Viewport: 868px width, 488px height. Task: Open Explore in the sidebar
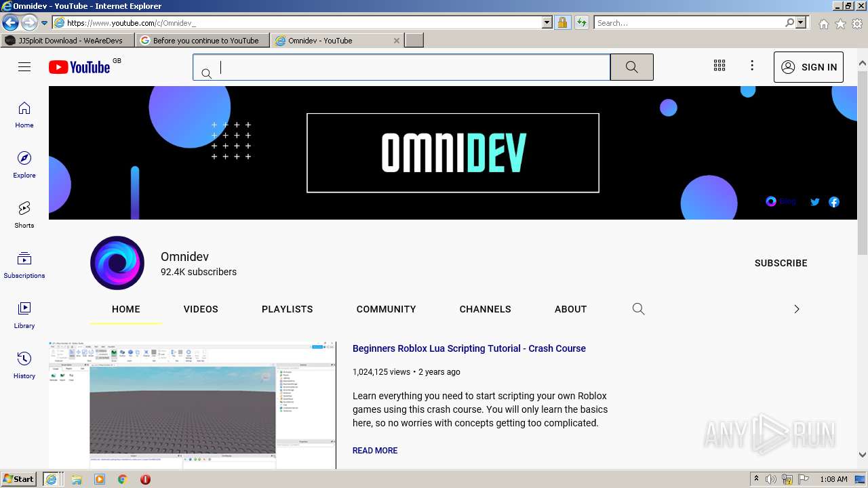(x=24, y=165)
